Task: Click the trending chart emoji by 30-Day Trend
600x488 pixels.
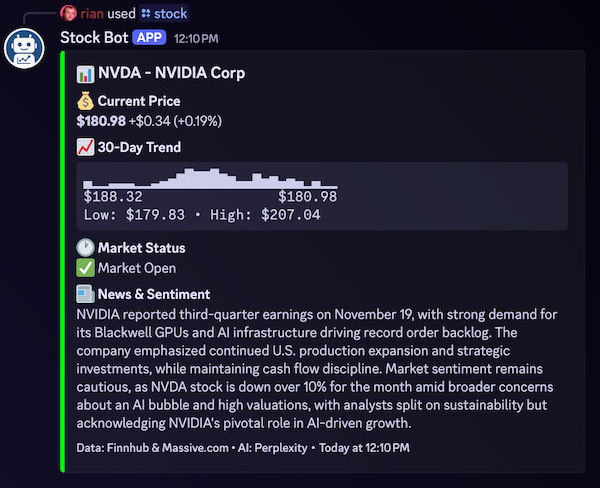Action: click(x=85, y=148)
